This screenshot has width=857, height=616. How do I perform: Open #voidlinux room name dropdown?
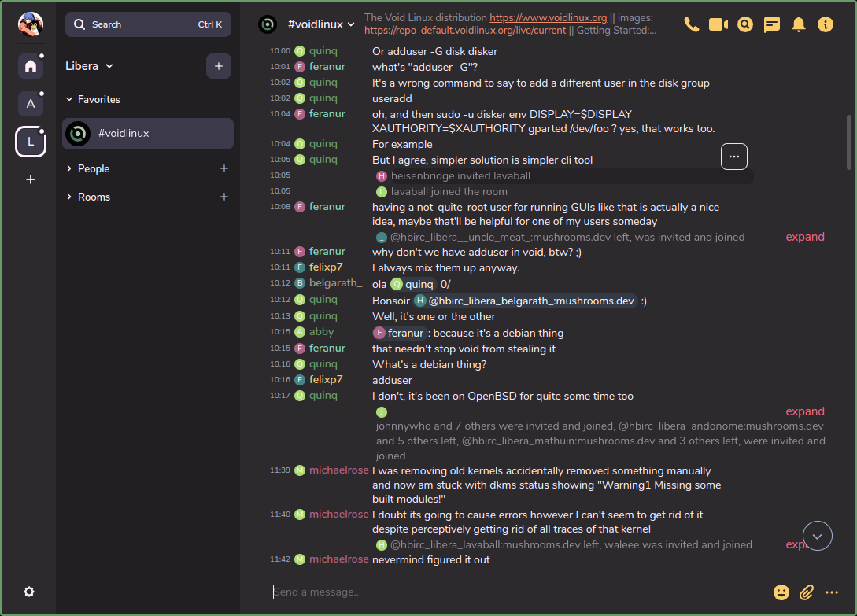(321, 24)
